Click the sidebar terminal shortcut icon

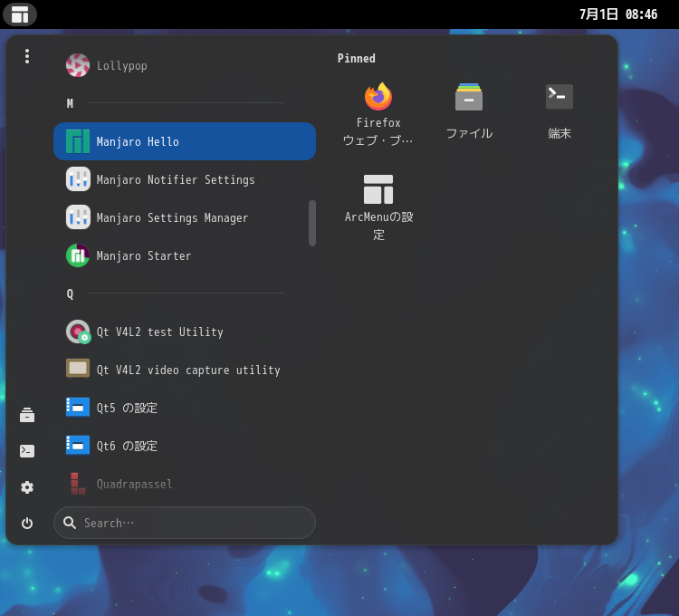[x=27, y=451]
